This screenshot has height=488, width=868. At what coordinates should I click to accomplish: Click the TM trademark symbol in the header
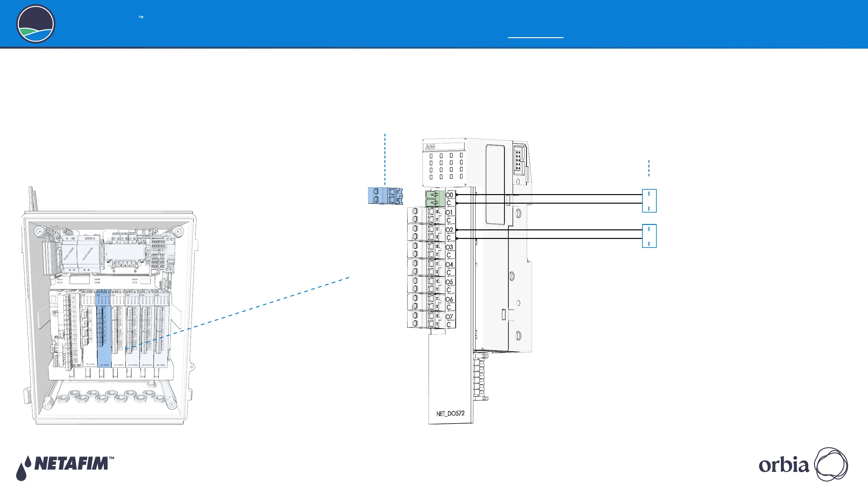click(141, 17)
